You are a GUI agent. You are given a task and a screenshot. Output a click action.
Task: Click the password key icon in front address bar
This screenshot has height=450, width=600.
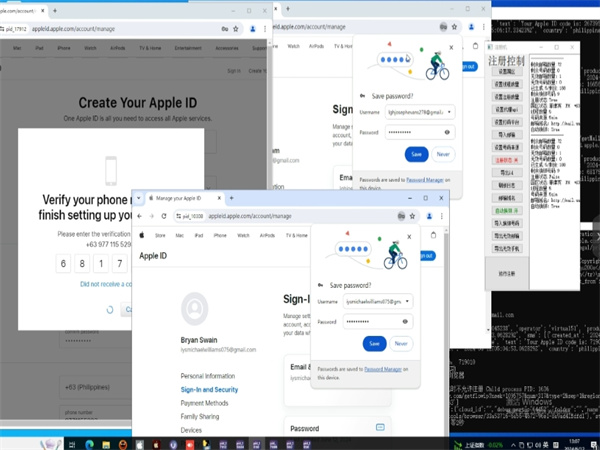click(400, 216)
